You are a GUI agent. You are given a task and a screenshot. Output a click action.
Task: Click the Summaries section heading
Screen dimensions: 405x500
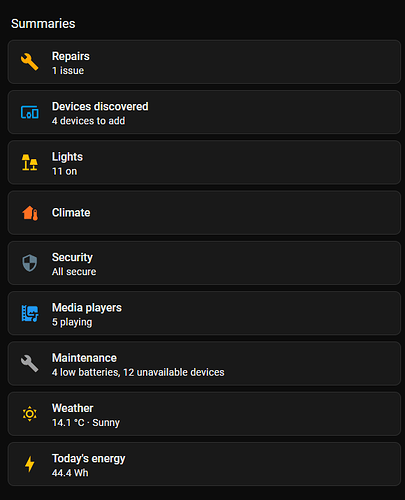tap(43, 24)
